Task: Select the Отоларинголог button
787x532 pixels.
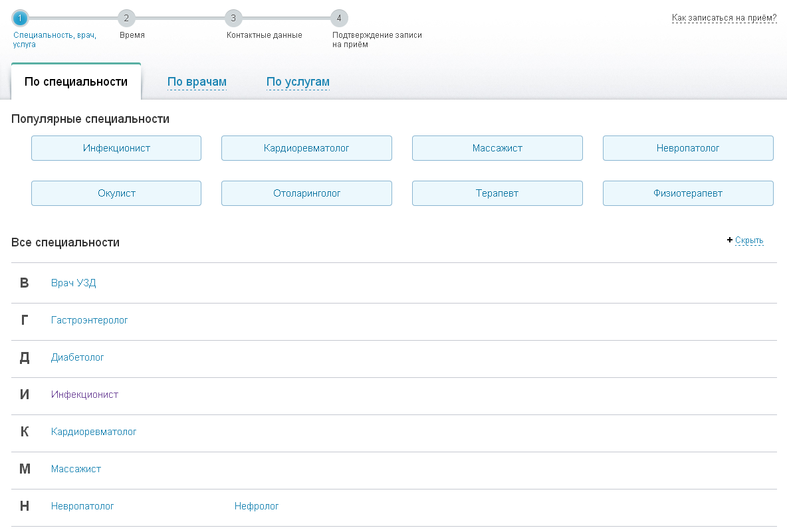Action: click(306, 193)
